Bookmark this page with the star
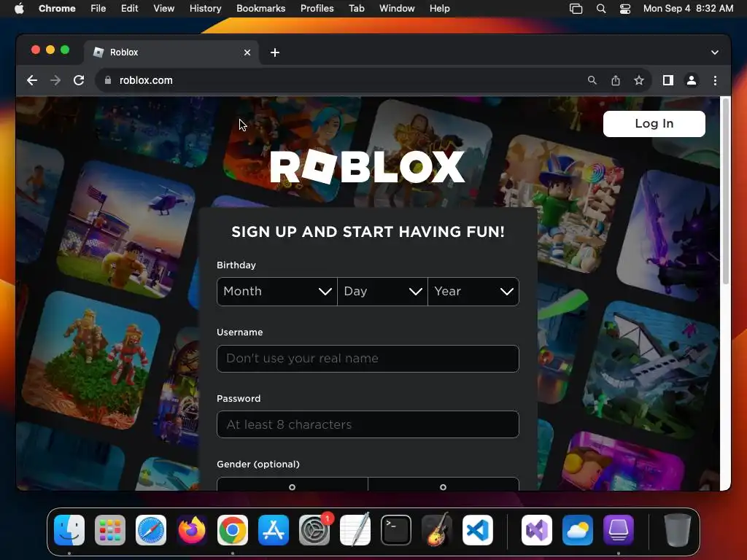This screenshot has width=747, height=560. 639,80
